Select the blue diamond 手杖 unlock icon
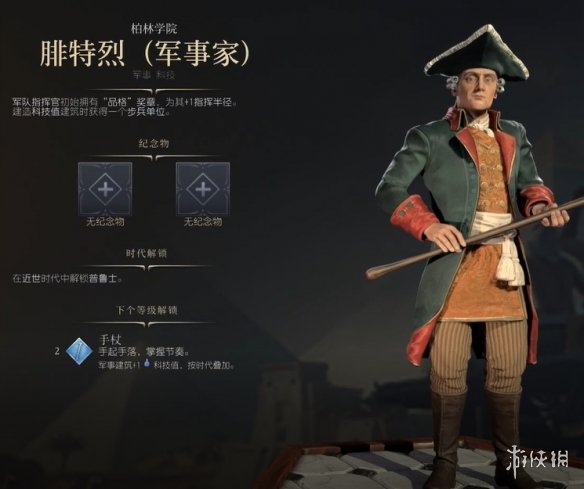Image resolution: width=584 pixels, height=489 pixels. pyautogui.click(x=79, y=351)
